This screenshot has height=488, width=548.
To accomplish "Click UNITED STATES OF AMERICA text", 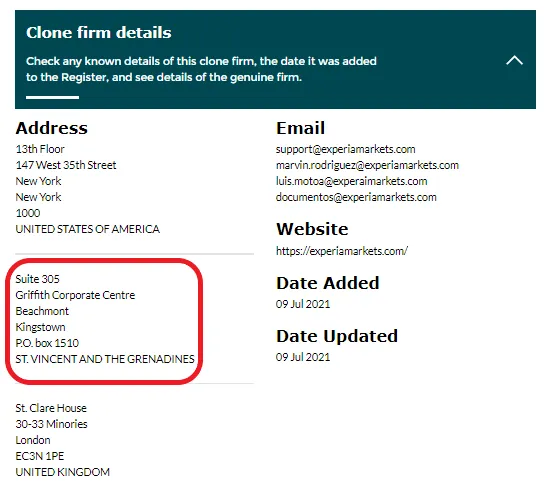I will [87, 229].
